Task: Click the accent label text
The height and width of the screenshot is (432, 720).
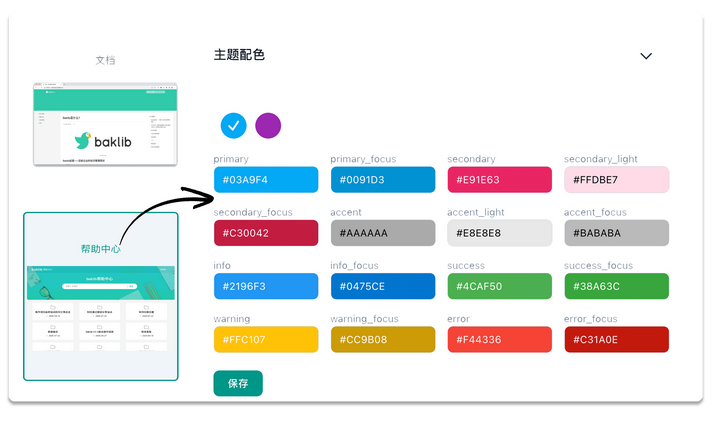Action: (x=346, y=213)
